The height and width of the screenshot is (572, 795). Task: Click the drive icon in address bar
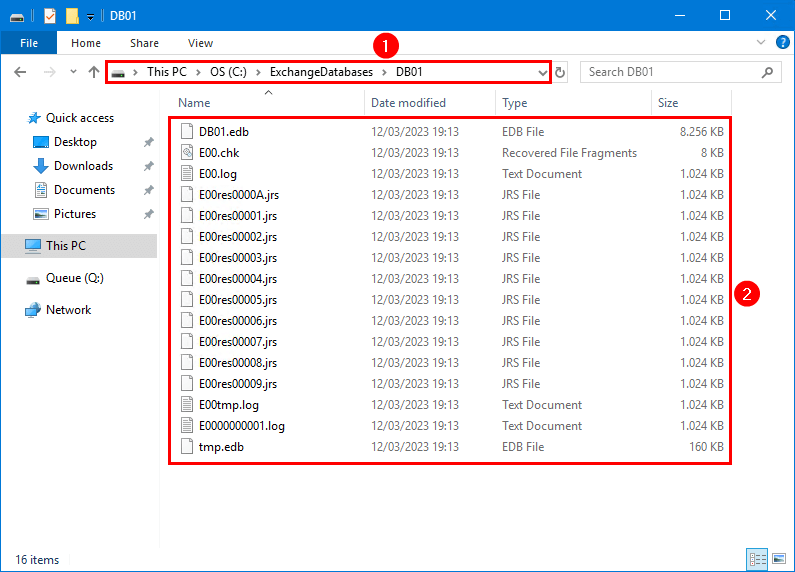point(118,73)
